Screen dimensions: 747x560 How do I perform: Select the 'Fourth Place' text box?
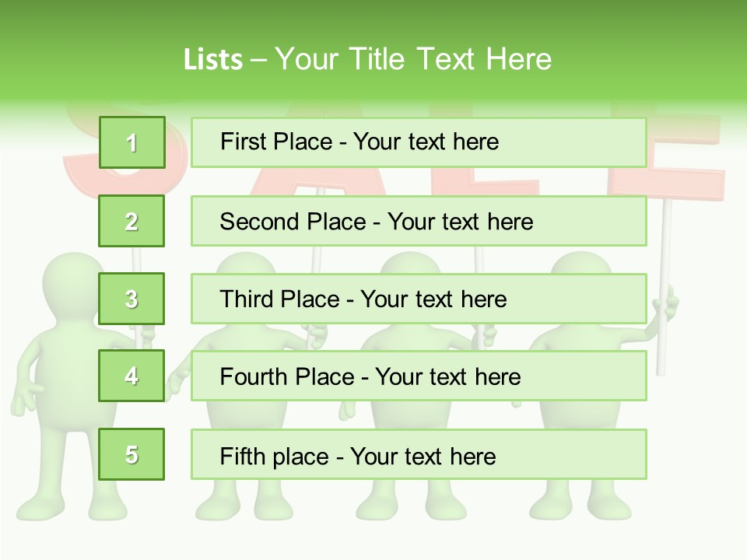click(419, 376)
